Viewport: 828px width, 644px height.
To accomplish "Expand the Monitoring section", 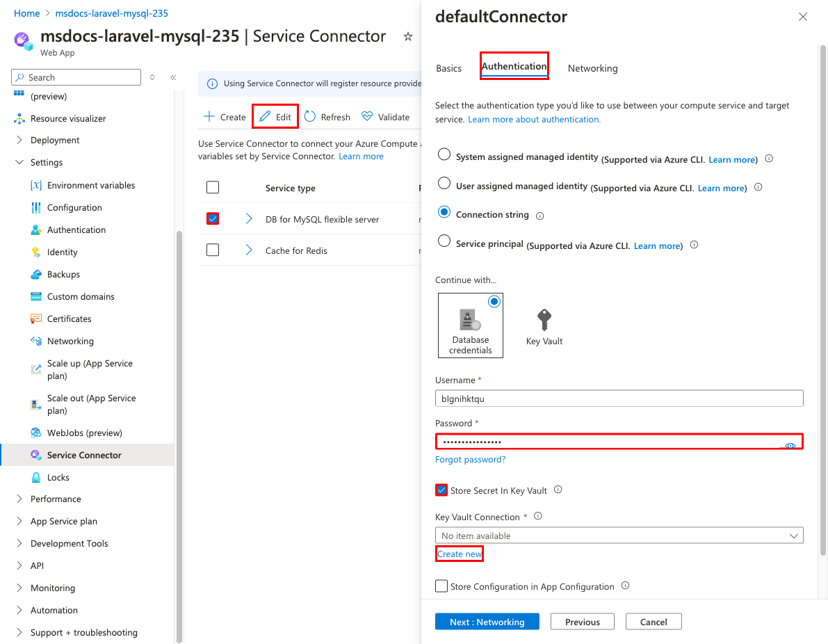I will [19, 588].
